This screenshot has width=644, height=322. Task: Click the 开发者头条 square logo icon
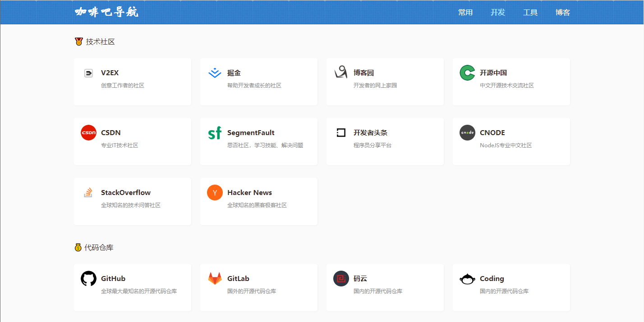[341, 132]
